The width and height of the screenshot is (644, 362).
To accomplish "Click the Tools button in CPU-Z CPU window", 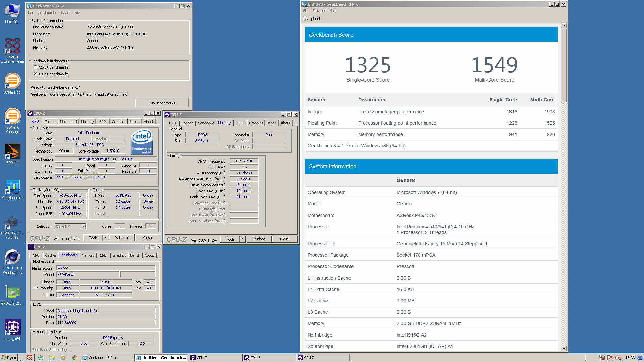I will coord(93,238).
